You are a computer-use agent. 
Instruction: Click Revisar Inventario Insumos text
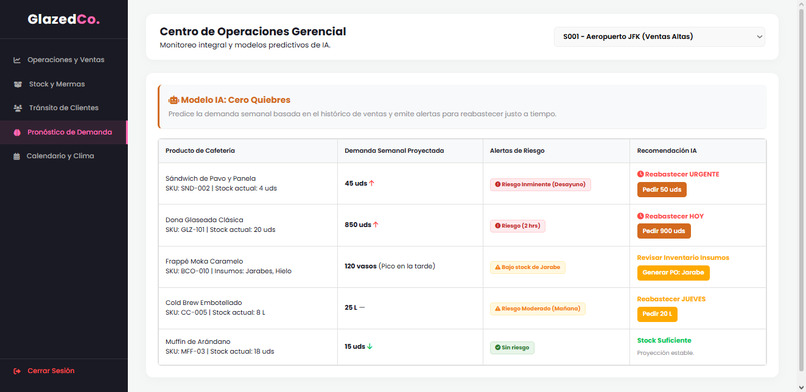coord(683,257)
